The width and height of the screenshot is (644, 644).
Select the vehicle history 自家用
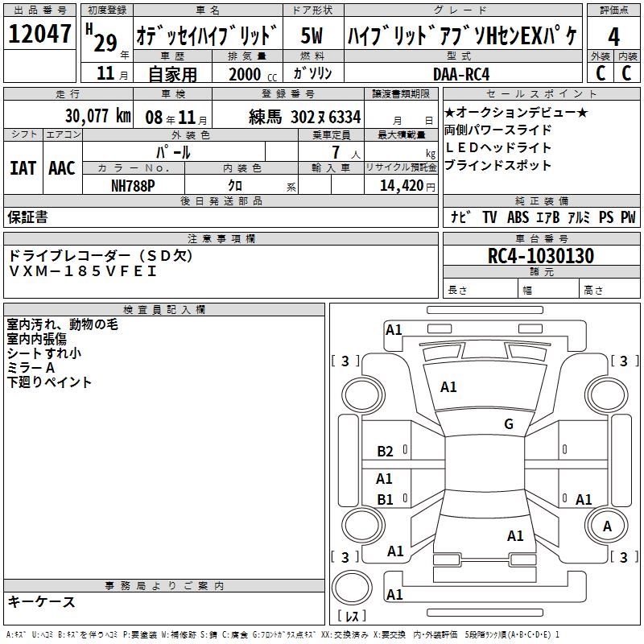pos(172,74)
